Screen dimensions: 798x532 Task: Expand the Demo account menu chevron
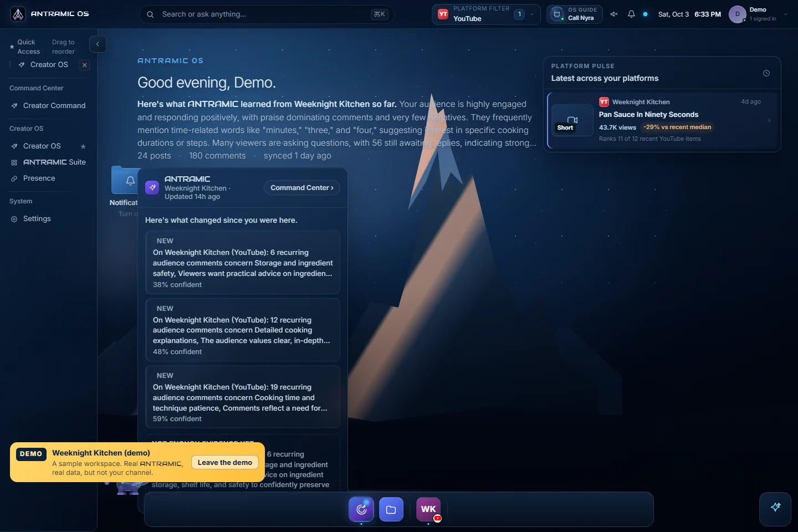point(785,14)
